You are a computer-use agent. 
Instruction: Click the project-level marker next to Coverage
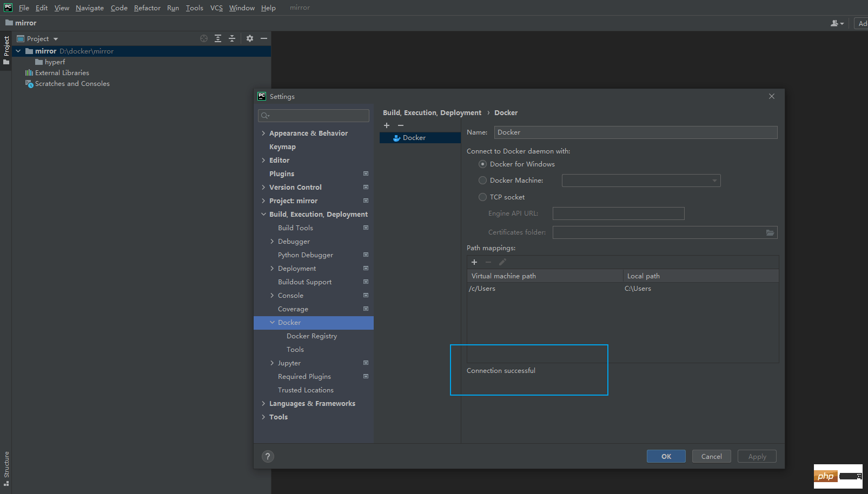tap(366, 309)
